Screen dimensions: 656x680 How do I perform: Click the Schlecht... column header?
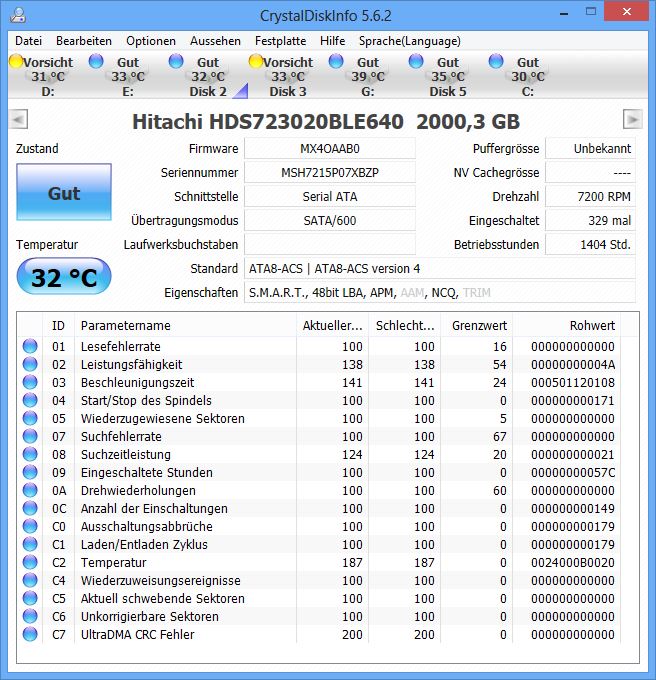pyautogui.click(x=405, y=326)
